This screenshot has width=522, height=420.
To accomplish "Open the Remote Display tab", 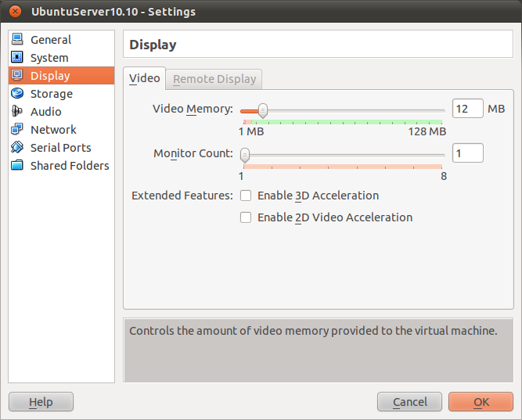I will (x=214, y=79).
